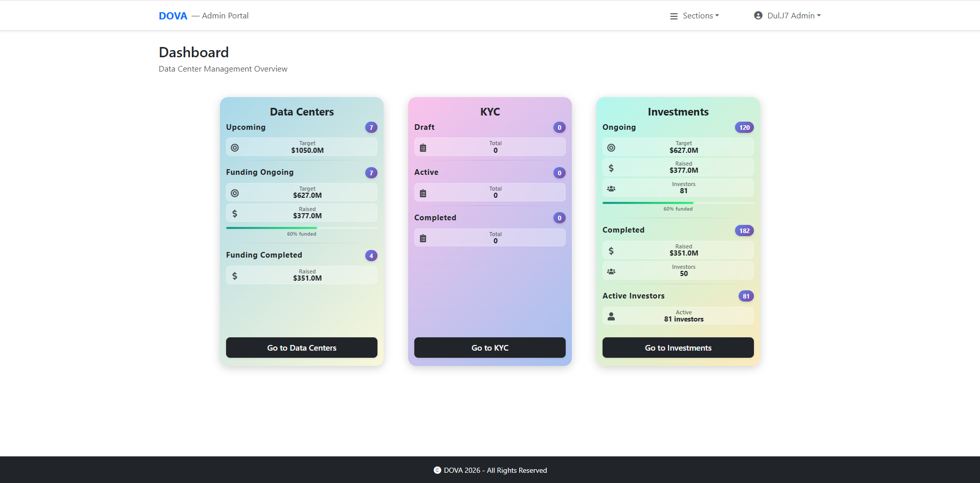
Task: Select the person icon under Active Investors
Action: point(611,316)
